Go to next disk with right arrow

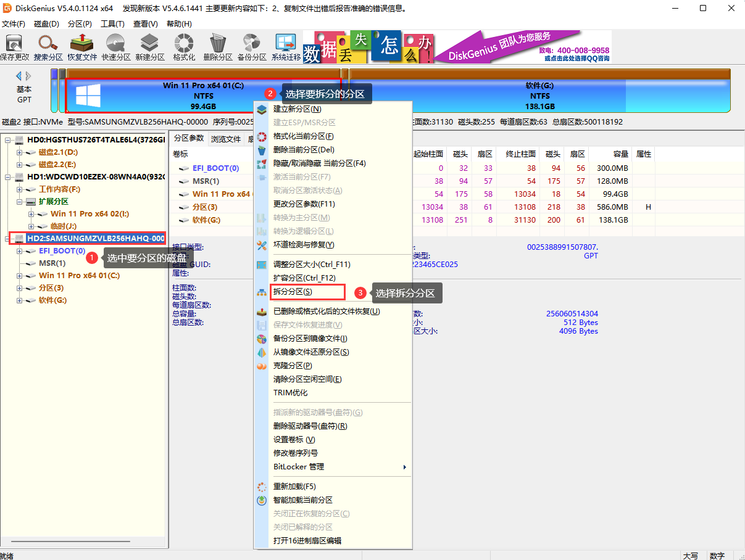tap(28, 75)
